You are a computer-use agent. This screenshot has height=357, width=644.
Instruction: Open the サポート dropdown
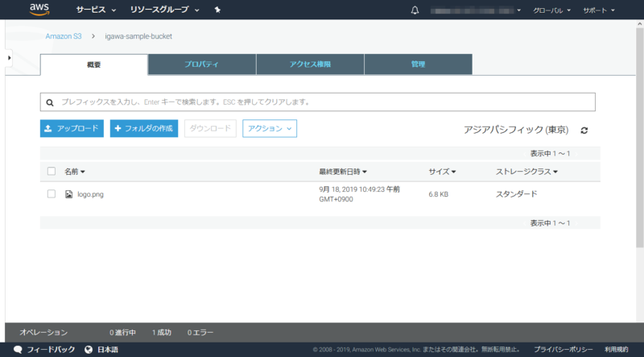pyautogui.click(x=599, y=10)
